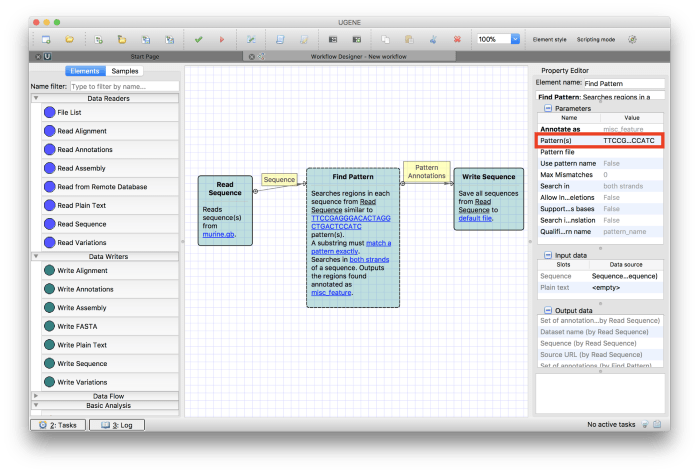Click the Open workflow folder icon
This screenshot has width=699, height=473.
click(x=70, y=39)
